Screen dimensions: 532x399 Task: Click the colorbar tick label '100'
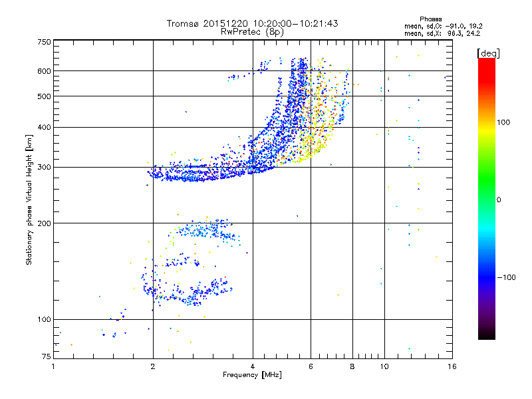point(503,122)
